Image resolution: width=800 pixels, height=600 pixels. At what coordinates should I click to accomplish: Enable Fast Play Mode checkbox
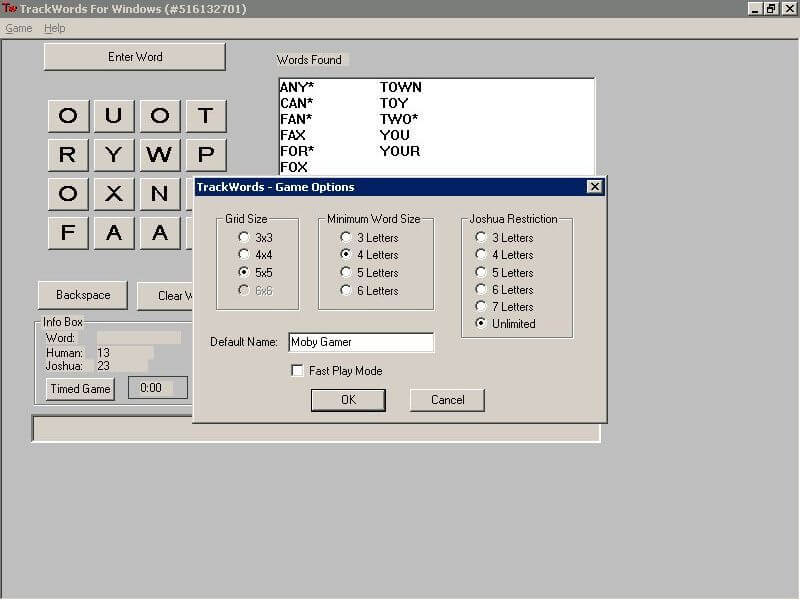point(297,370)
